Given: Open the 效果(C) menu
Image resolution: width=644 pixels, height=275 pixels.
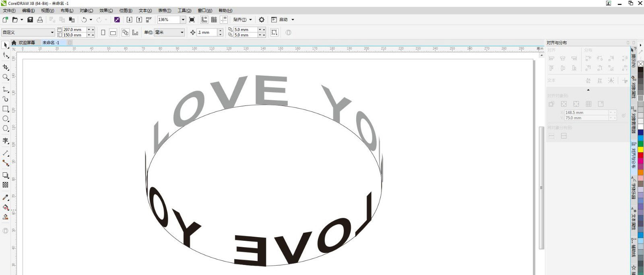Looking at the screenshot, I should click(x=106, y=10).
